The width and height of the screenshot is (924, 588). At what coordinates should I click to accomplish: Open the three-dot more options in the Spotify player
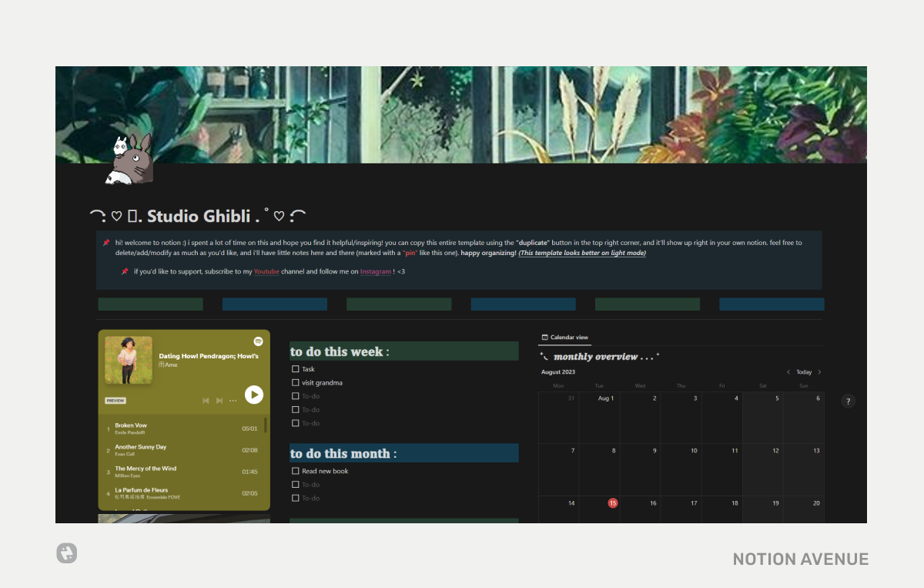point(233,401)
